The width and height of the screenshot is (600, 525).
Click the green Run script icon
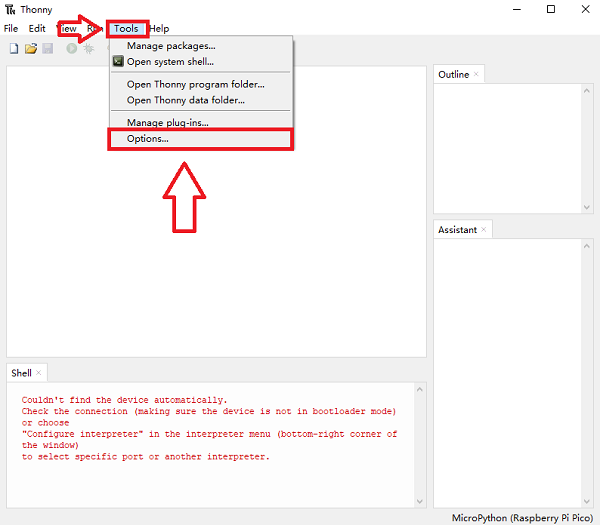tap(72, 49)
